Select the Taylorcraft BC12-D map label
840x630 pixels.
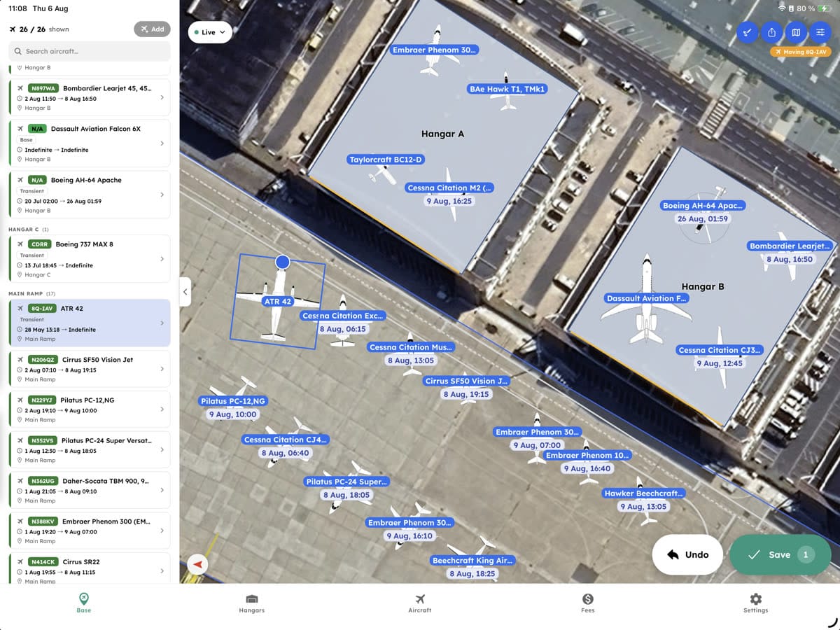(x=386, y=160)
